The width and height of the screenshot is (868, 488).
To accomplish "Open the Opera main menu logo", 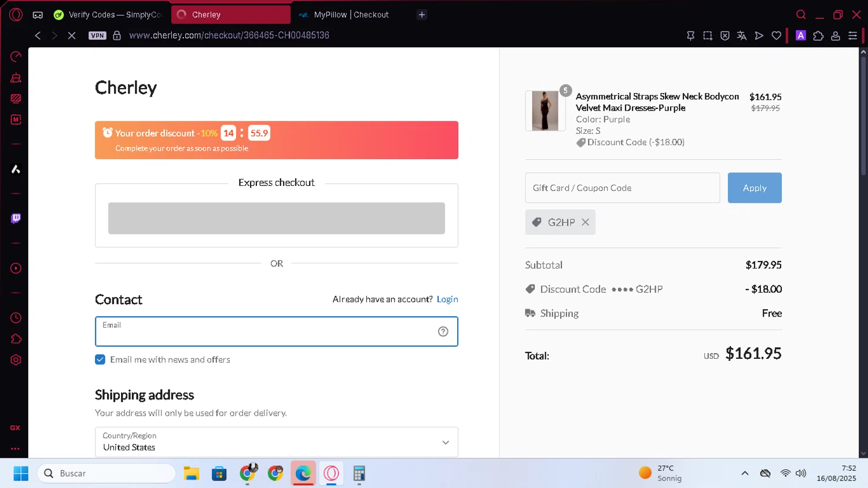I will click(16, 14).
